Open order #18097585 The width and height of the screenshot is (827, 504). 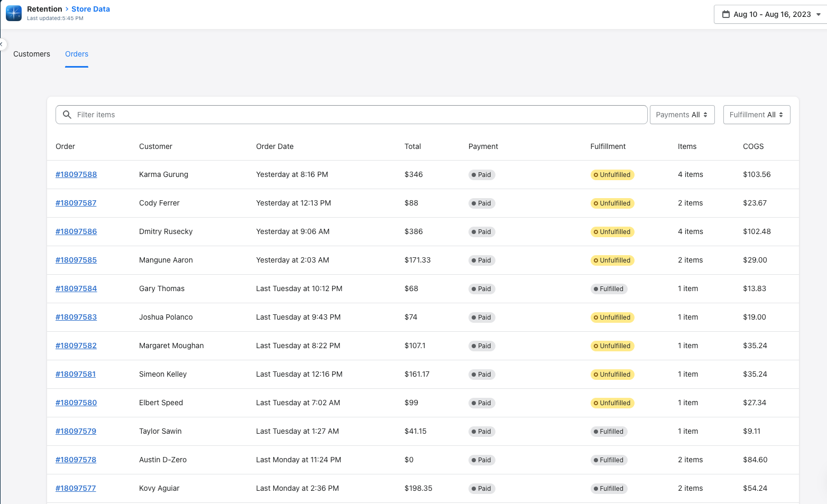[x=76, y=260]
